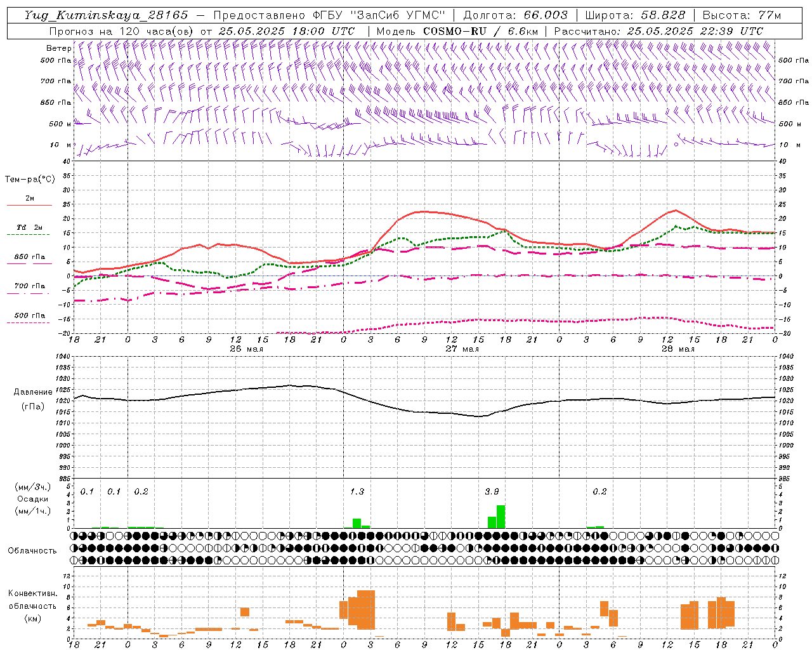Select the provider text ФГБУ "ЗапСиб УГМС"
This screenshot has width=812, height=650.
[379, 15]
